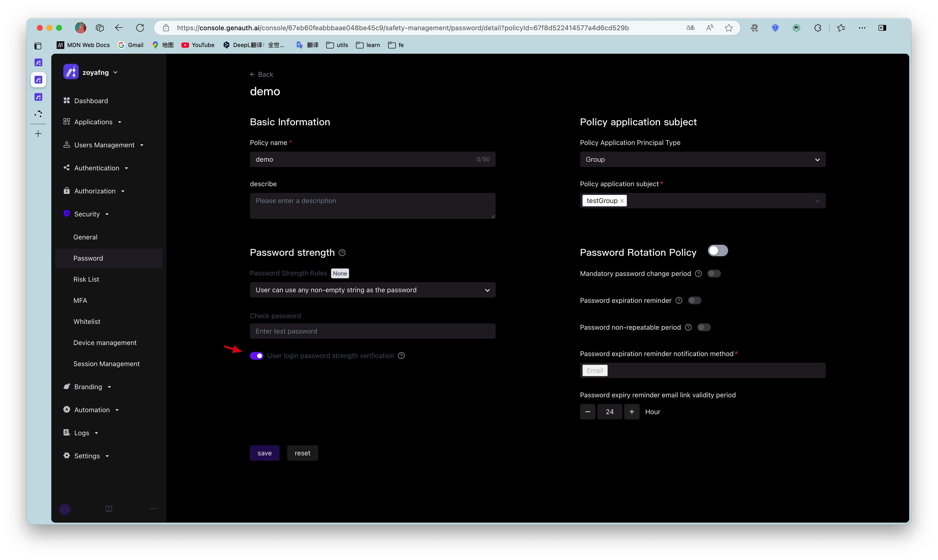Click help icon beside Mandatory password change period
938x560 pixels.
pos(698,274)
